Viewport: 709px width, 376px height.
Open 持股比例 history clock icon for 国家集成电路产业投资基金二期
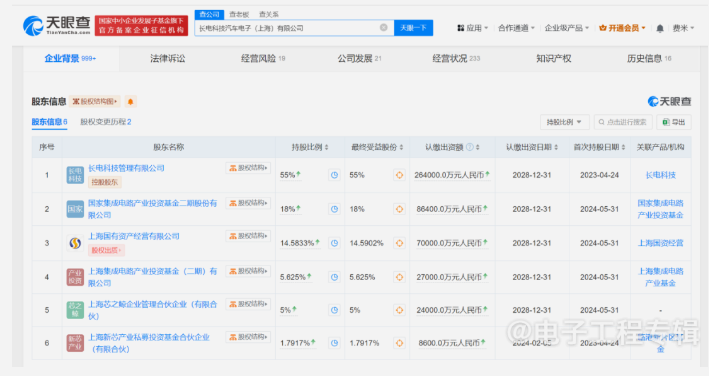click(x=334, y=209)
